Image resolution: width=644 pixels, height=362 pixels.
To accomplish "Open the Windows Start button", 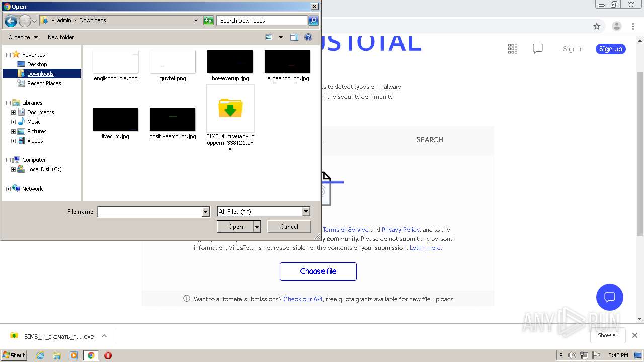I will tap(14, 355).
